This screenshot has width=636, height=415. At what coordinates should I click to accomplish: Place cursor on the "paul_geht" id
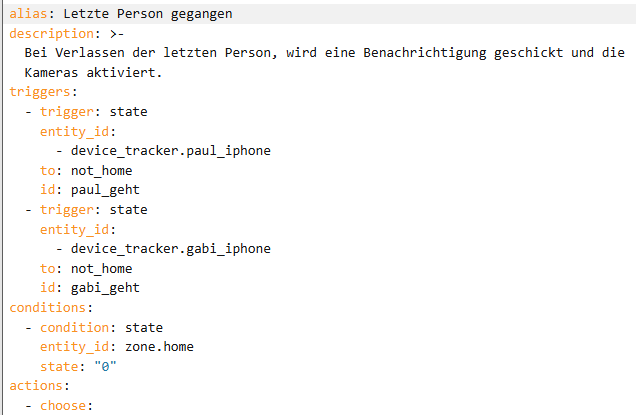[106, 190]
